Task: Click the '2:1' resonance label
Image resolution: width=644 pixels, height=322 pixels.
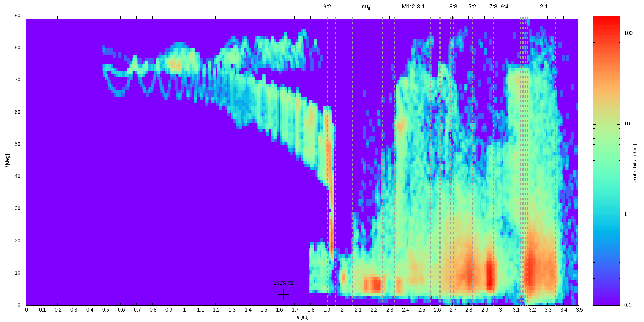Action: [543, 7]
